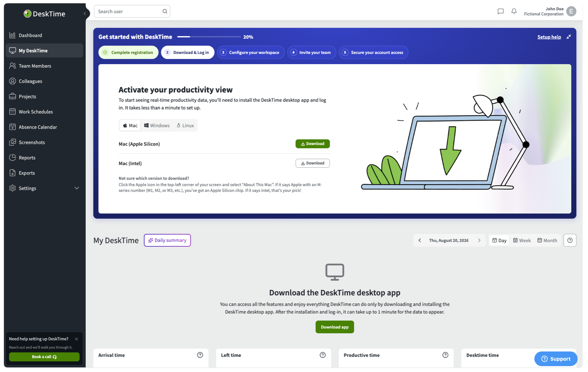Click the Colleagues person icon
Image resolution: width=588 pixels, height=372 pixels.
click(x=12, y=81)
